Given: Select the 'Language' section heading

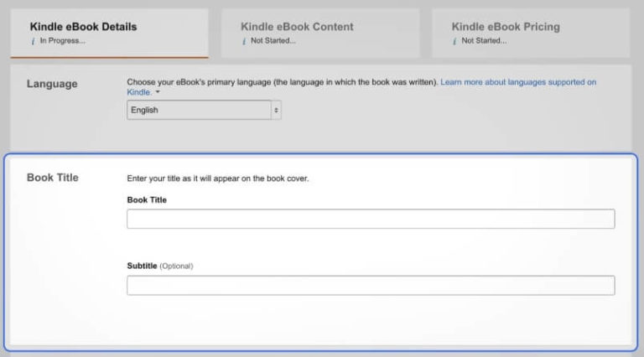Looking at the screenshot, I should (52, 84).
